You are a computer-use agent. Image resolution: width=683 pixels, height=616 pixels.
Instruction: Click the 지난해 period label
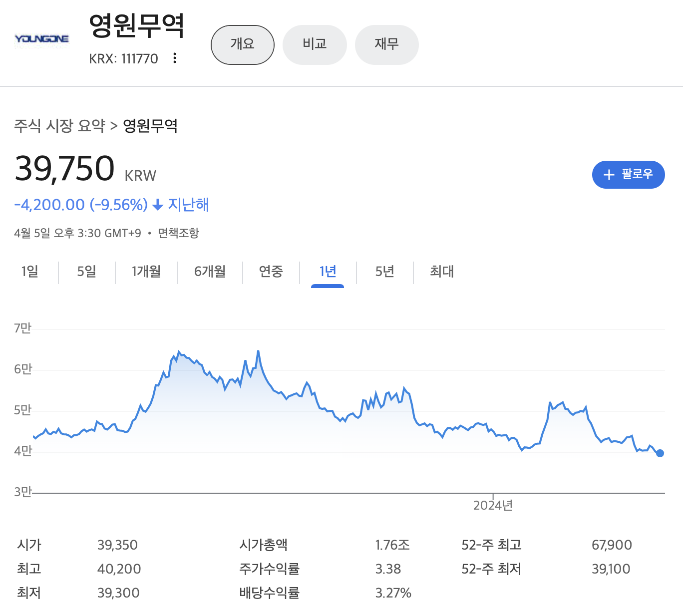tap(188, 205)
